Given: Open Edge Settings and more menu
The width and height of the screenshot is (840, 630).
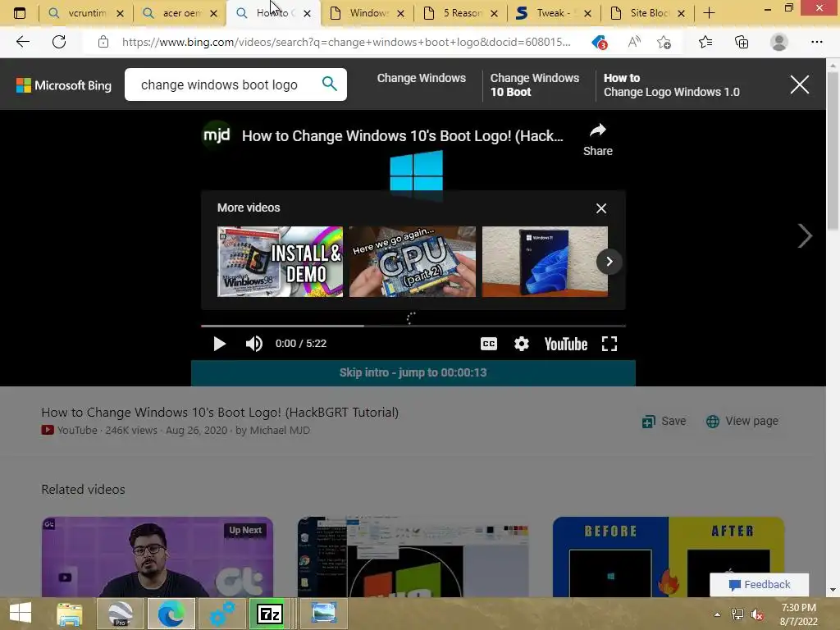Looking at the screenshot, I should tap(816, 42).
